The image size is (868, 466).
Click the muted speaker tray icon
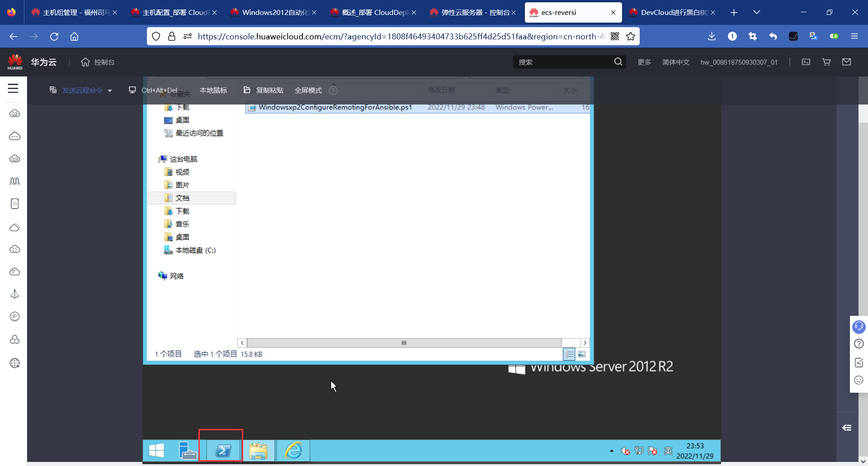pos(625,451)
